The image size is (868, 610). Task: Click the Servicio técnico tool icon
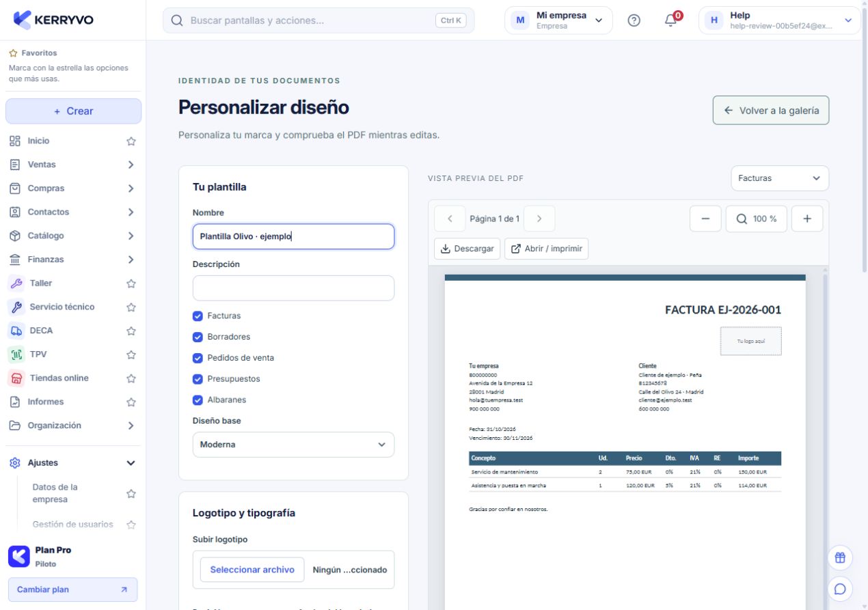point(16,307)
